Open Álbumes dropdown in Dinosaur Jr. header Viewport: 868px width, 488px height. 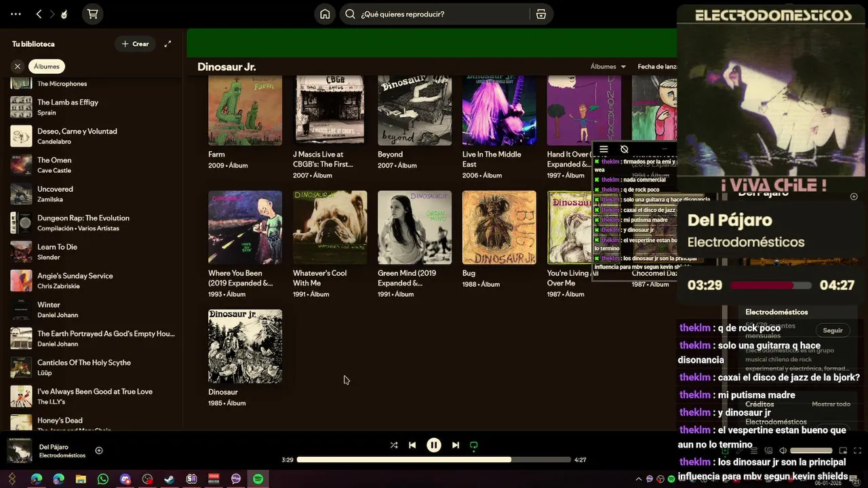coord(608,66)
